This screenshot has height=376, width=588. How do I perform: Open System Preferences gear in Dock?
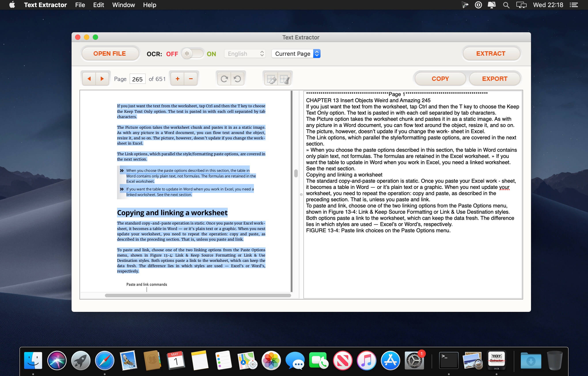(414, 360)
